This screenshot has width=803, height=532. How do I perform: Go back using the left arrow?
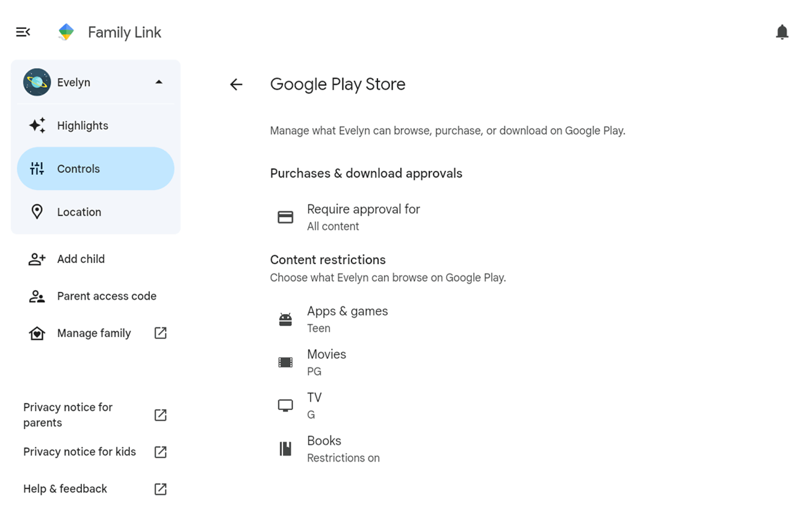(x=236, y=85)
